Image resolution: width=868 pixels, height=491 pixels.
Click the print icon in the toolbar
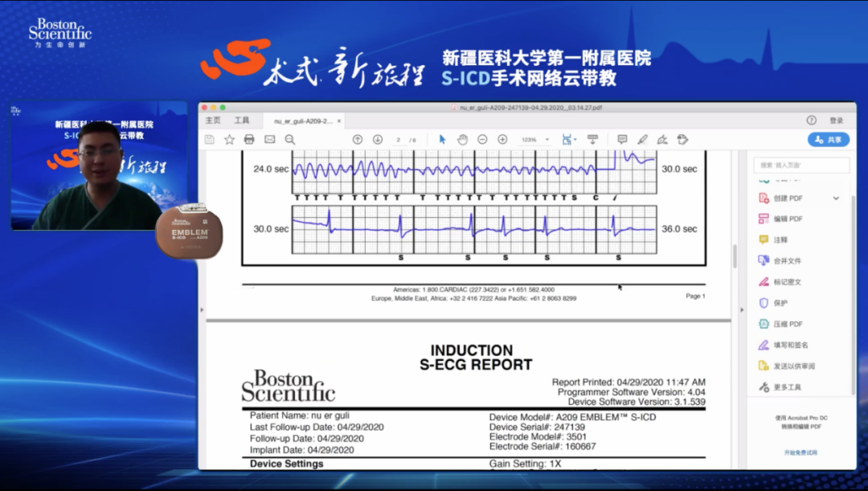click(x=249, y=140)
